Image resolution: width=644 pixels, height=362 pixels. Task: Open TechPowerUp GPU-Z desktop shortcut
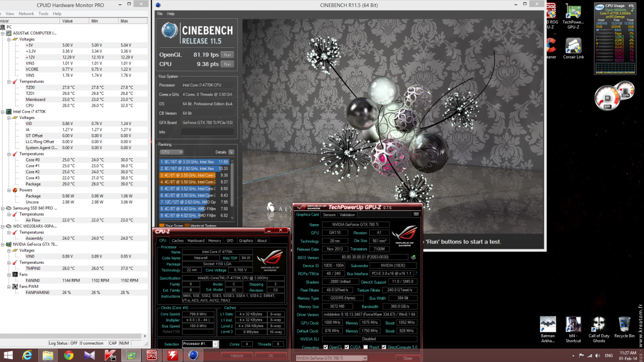(x=573, y=17)
